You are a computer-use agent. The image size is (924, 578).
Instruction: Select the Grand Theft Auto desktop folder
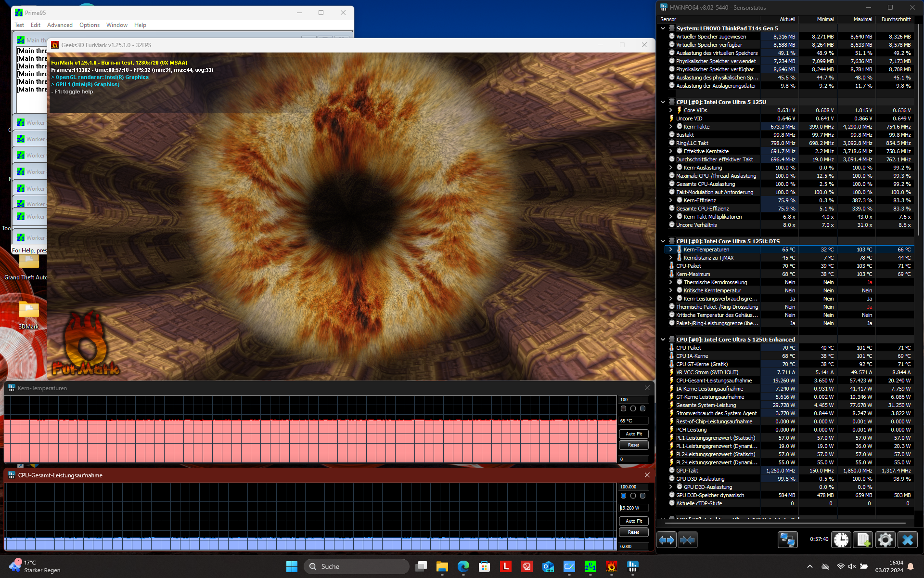click(26, 267)
